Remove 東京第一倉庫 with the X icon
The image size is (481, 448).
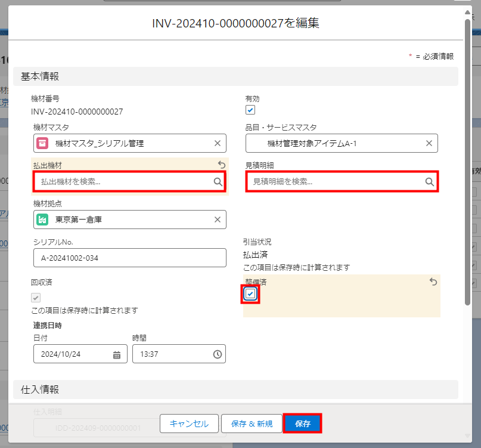218,220
